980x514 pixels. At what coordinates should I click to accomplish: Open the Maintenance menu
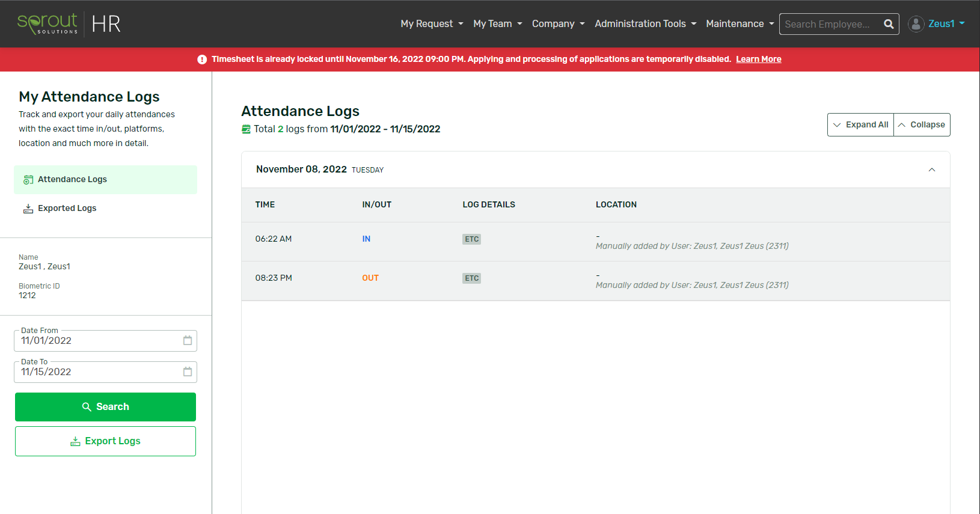click(740, 24)
